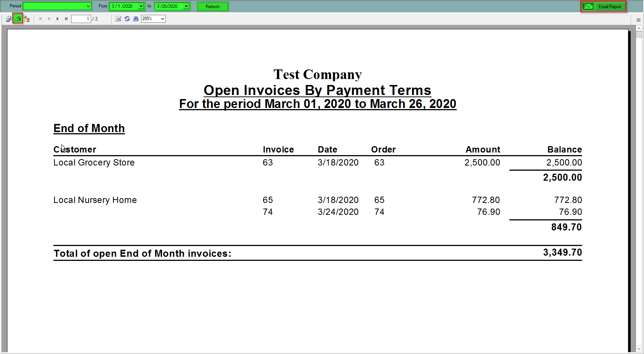Viewport: 644px width, 354px height.
Task: Click the 76.90 value in Balance column
Action: click(571, 212)
